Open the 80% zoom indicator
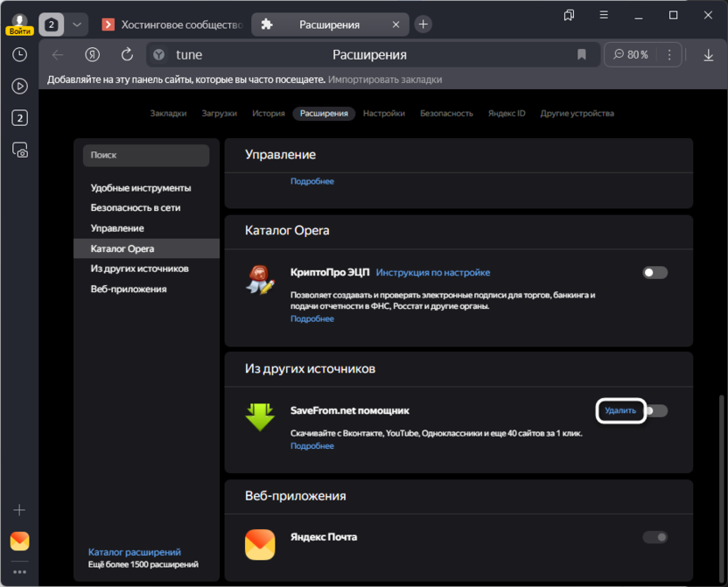 coord(631,55)
